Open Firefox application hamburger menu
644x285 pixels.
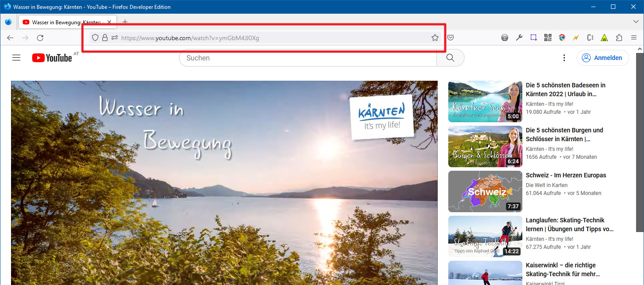(x=634, y=38)
